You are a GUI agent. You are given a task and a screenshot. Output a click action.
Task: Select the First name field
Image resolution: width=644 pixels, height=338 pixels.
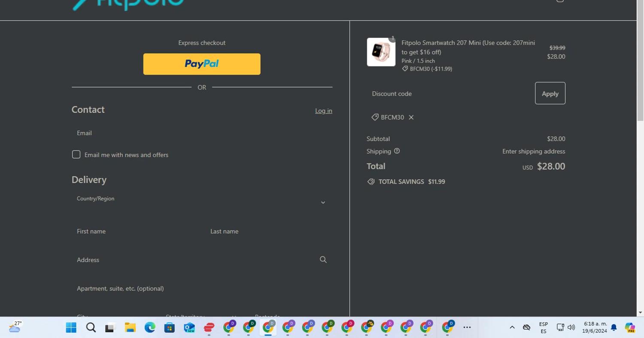(135, 231)
